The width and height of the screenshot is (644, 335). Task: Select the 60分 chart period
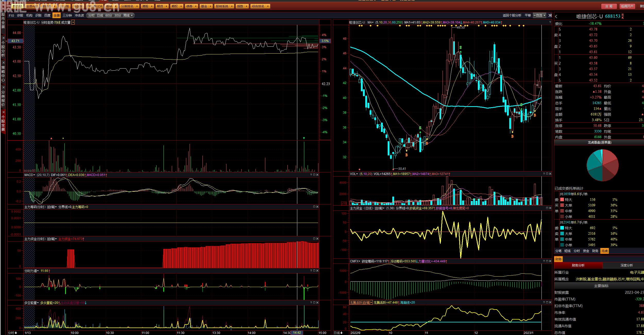coord(109,15)
